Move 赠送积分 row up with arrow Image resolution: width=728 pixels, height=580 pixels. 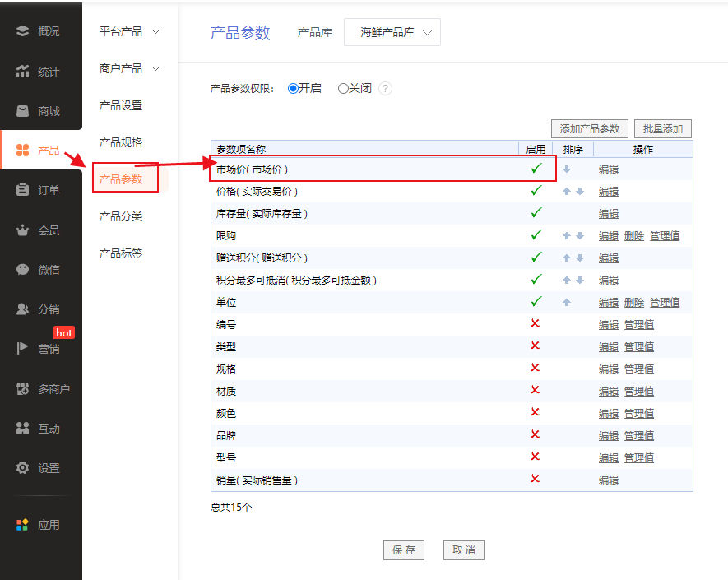[567, 258]
